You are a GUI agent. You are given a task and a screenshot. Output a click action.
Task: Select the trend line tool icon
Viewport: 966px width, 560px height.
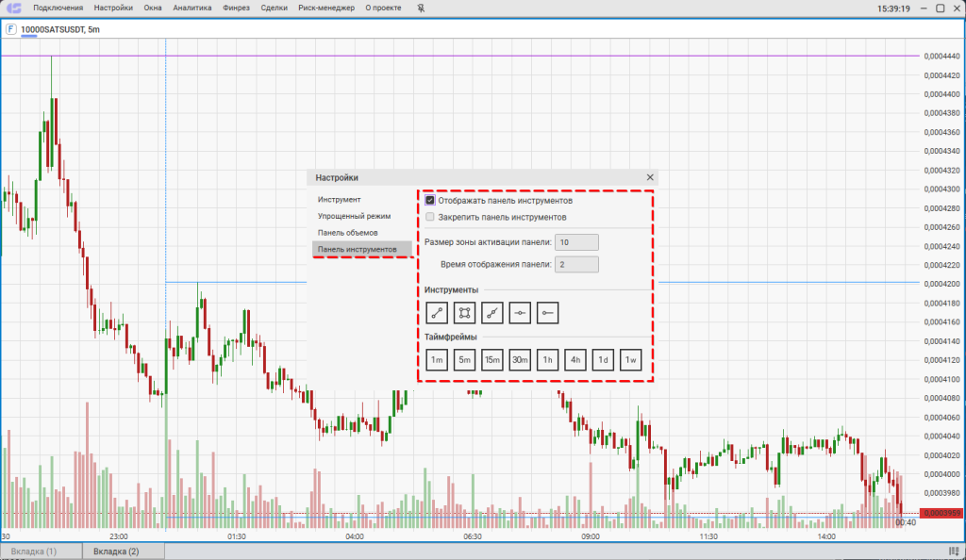pos(437,312)
